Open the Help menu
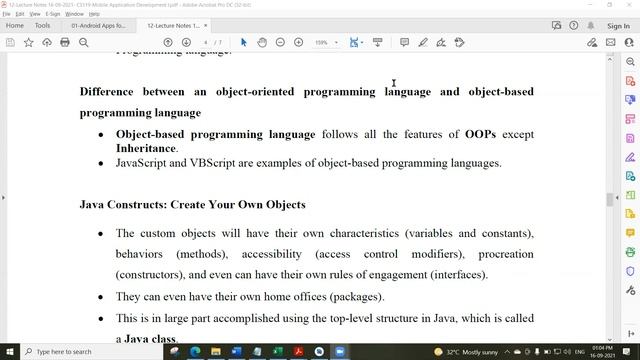Viewport: 640px width, 360px height. pyautogui.click(x=94, y=14)
